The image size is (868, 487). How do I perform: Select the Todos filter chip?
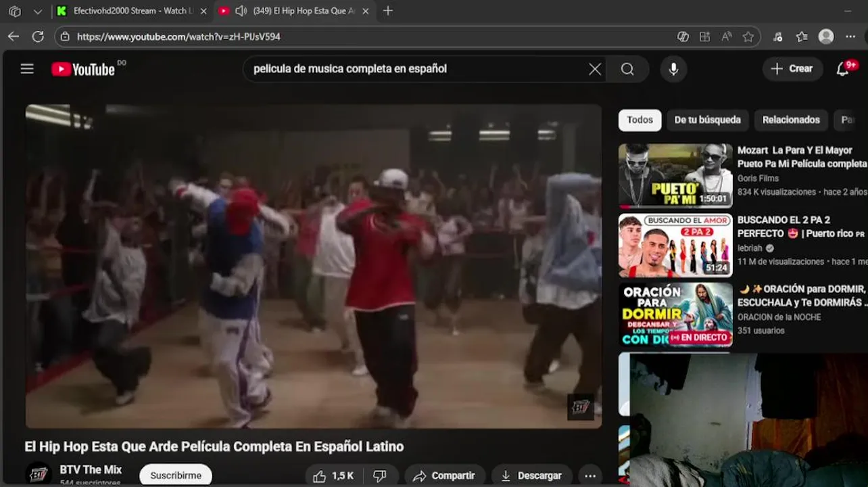tap(640, 120)
